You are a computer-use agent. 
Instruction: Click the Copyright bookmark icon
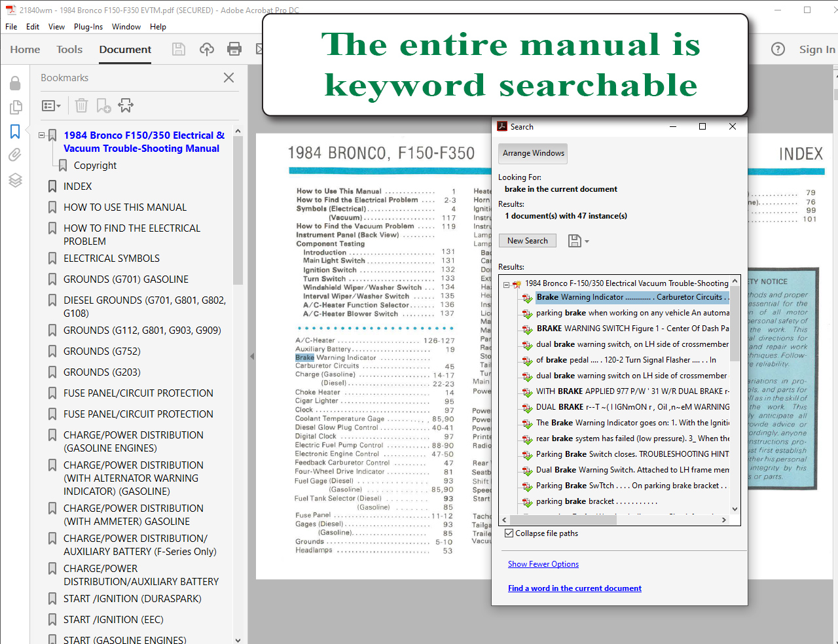63,166
